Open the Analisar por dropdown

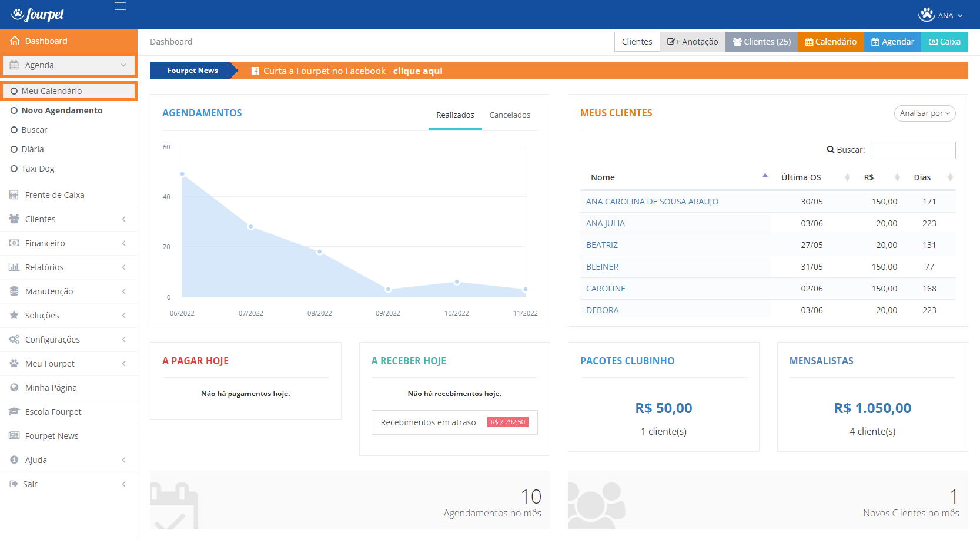click(925, 113)
